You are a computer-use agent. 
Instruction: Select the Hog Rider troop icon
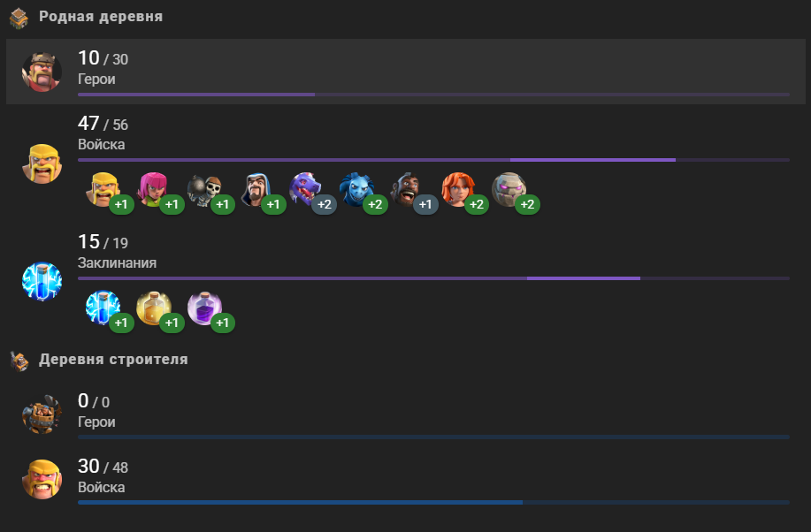[407, 190]
